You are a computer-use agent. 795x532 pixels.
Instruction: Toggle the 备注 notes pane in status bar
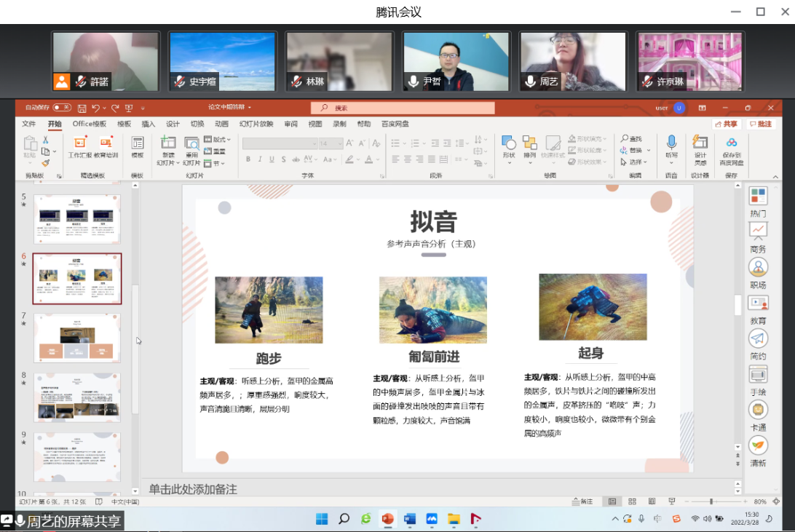tap(583, 501)
